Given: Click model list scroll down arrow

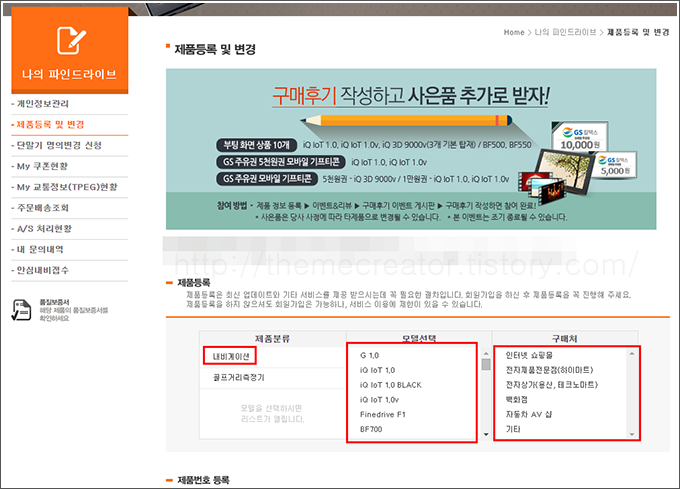Looking at the screenshot, I should point(486,434).
